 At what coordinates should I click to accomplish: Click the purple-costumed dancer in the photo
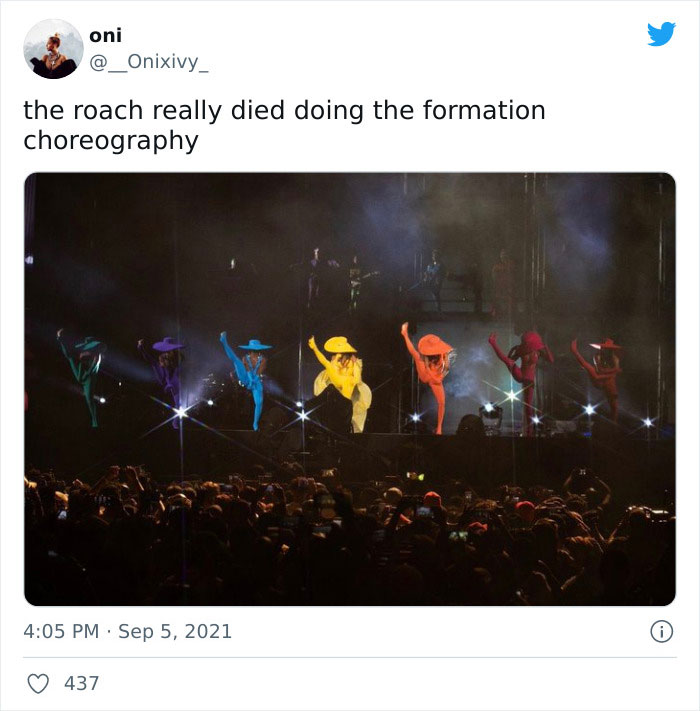(x=166, y=375)
